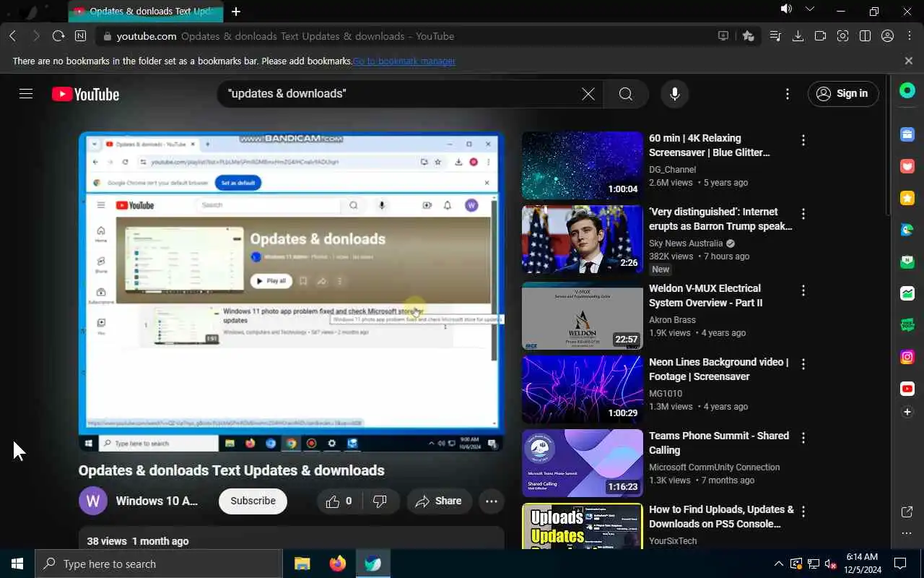The height and width of the screenshot is (578, 924).
Task: Open options for Barron Trump video
Action: [x=803, y=214]
